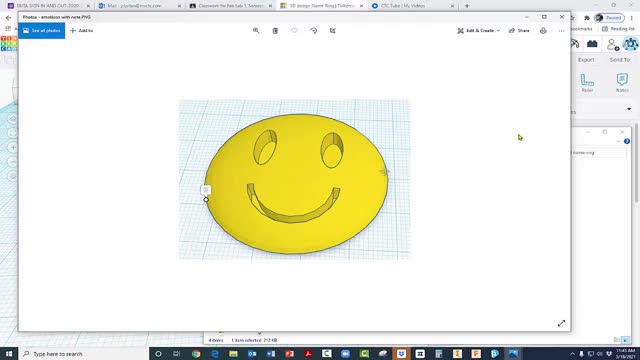Open Chrome from the taskbar
The image size is (640, 360).
[x=196, y=354]
